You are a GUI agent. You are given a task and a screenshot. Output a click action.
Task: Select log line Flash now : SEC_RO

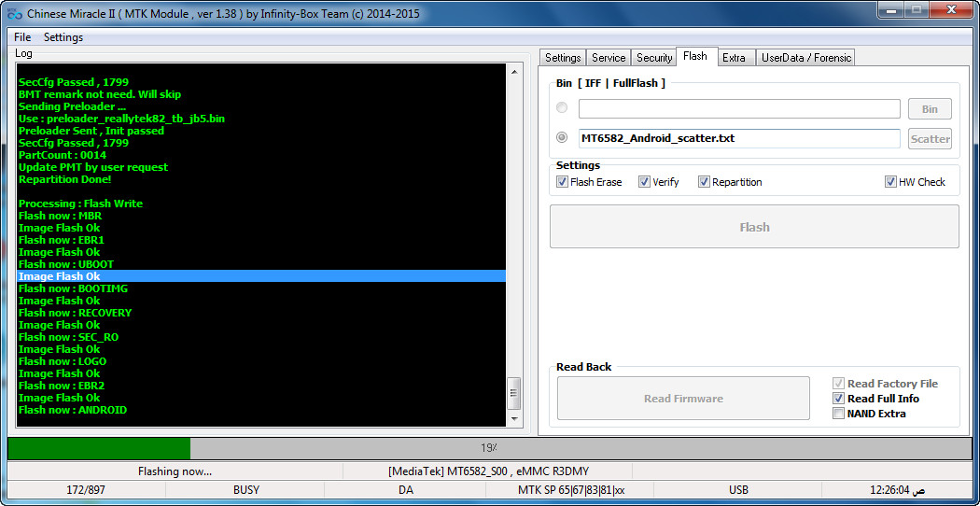pyautogui.click(x=69, y=337)
